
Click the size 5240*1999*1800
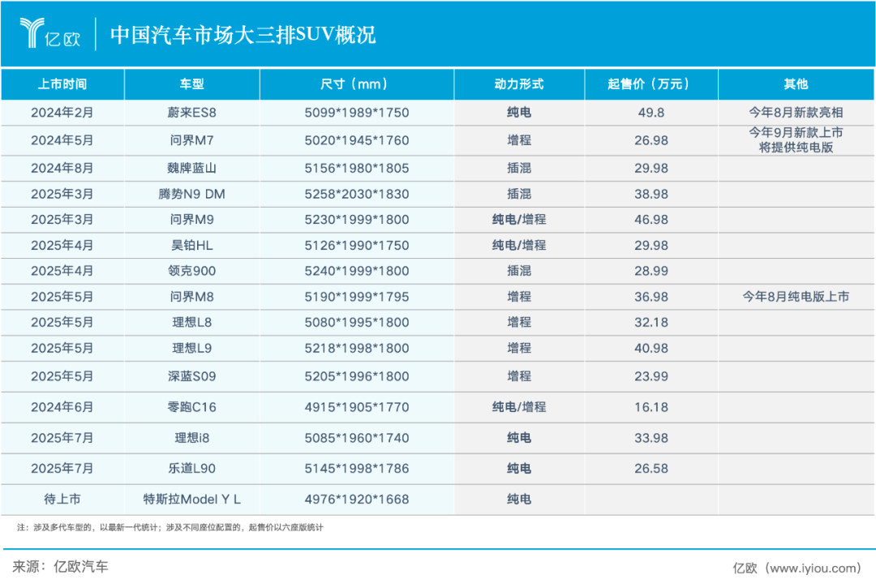tap(356, 271)
